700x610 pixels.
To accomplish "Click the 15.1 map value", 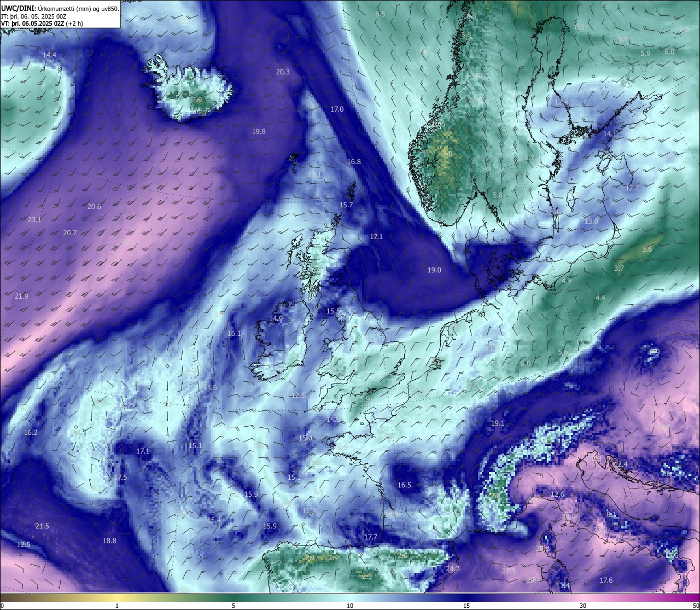I will pos(195,445).
